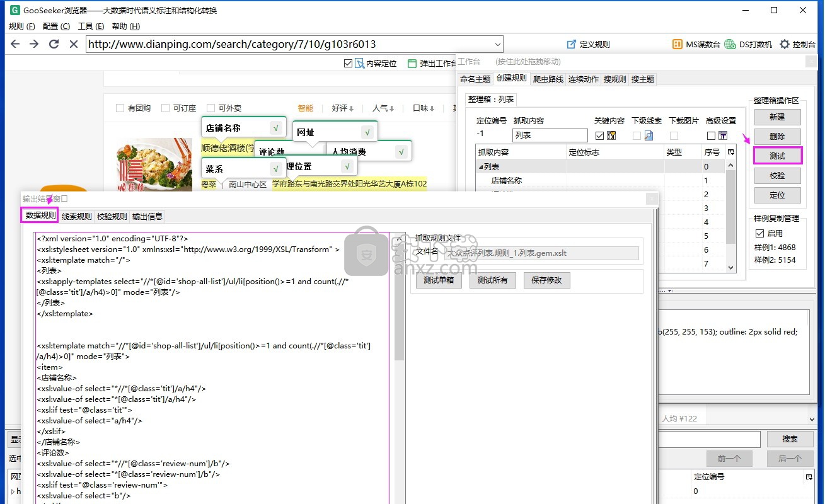Open 定义规则 from the toolbar
This screenshot has width=825, height=504.
click(x=588, y=44)
